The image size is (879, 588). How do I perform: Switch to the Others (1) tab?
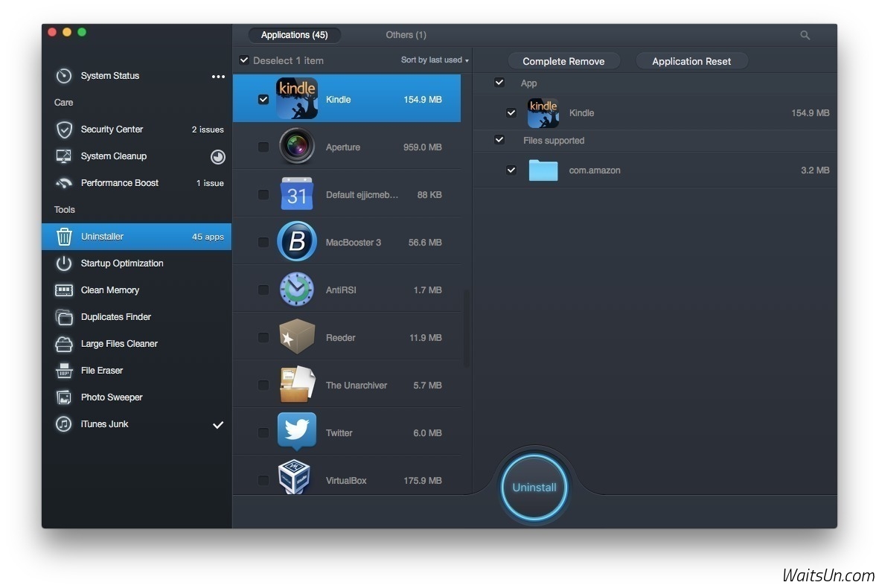click(x=406, y=35)
